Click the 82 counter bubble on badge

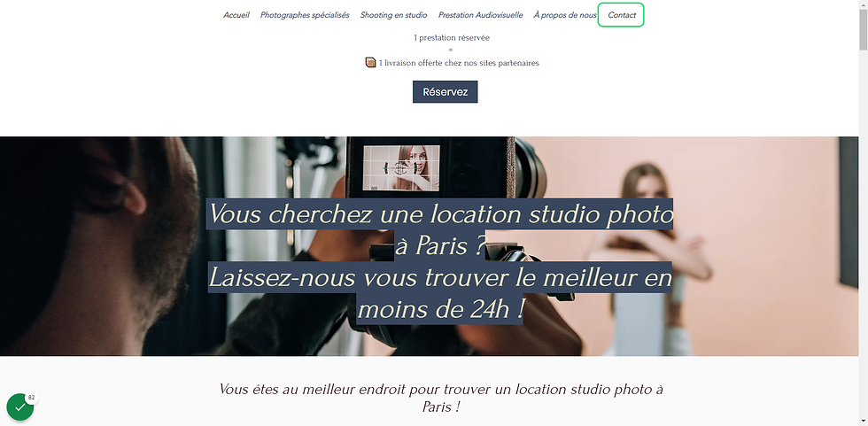coord(32,398)
